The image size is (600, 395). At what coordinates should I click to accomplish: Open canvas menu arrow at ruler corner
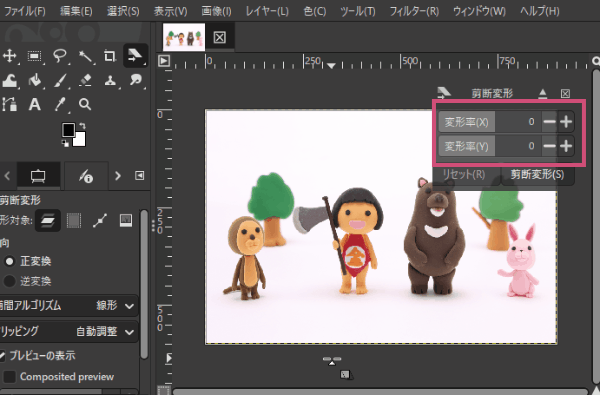[164, 61]
